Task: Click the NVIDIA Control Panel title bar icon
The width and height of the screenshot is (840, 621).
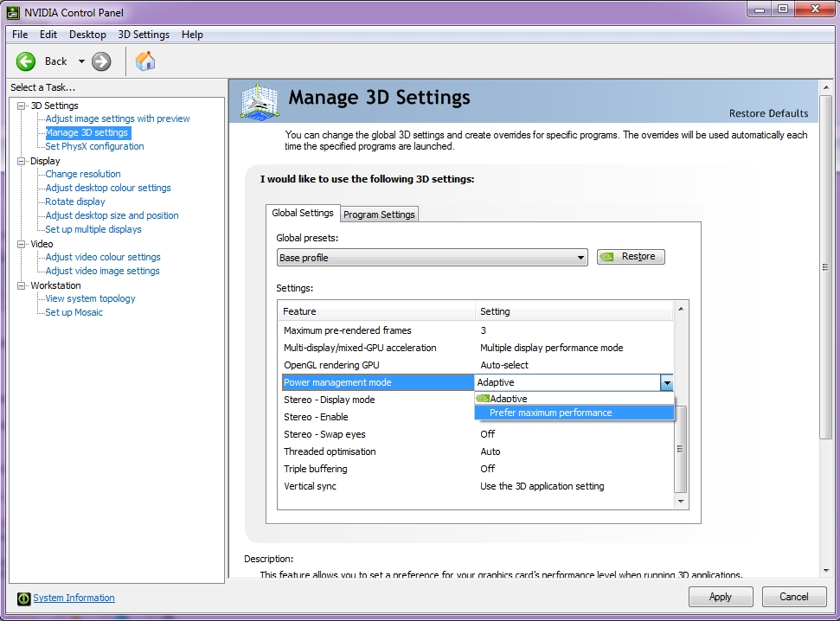Action: (x=13, y=12)
